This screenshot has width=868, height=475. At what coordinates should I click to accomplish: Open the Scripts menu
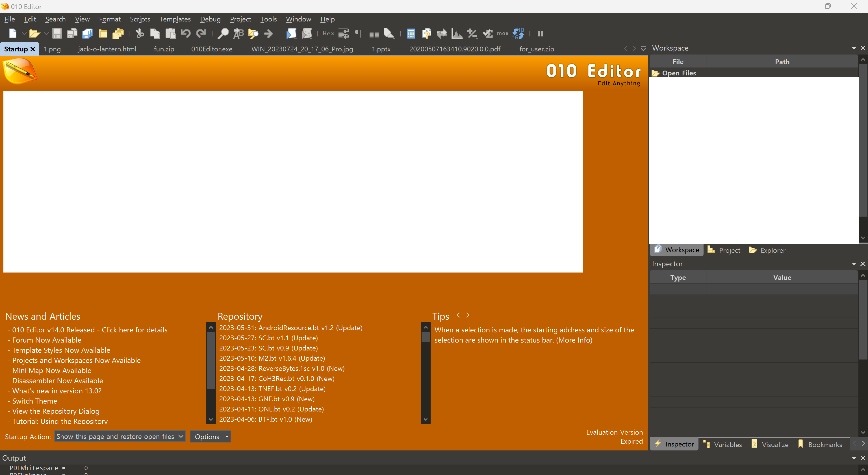140,19
